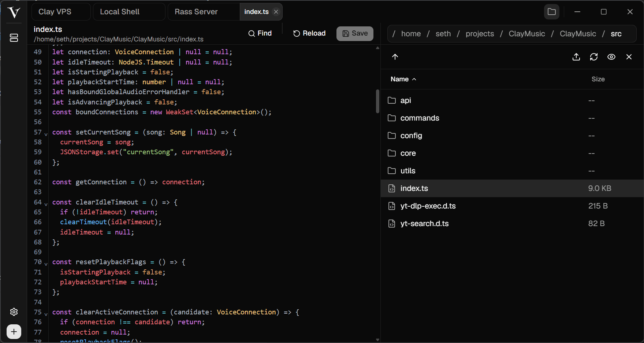
Task: Add a new connection with plus button
Action: tap(14, 332)
